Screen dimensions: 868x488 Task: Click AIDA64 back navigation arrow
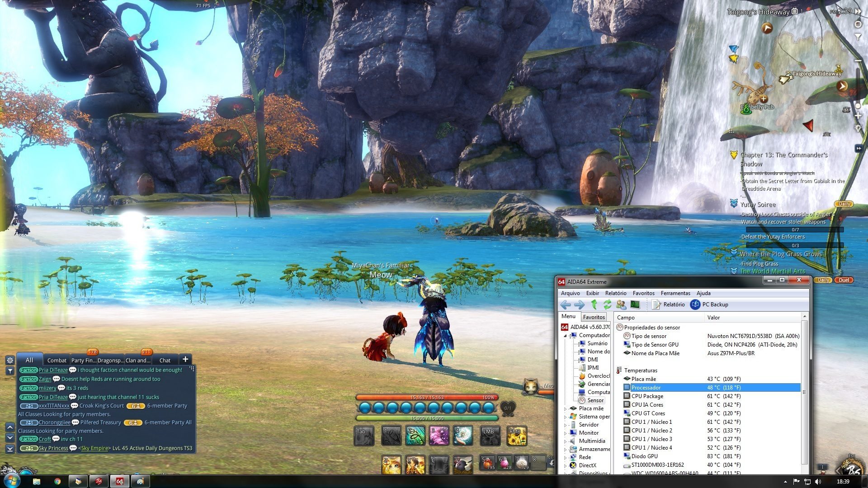[x=566, y=305]
